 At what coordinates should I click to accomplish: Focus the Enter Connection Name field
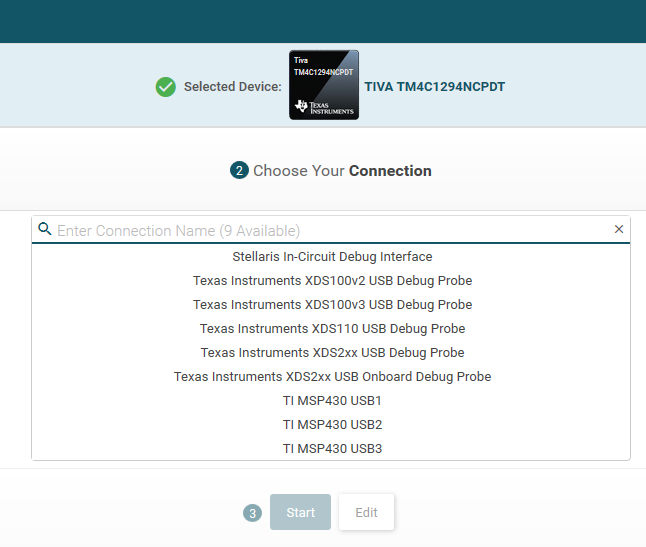tap(333, 231)
